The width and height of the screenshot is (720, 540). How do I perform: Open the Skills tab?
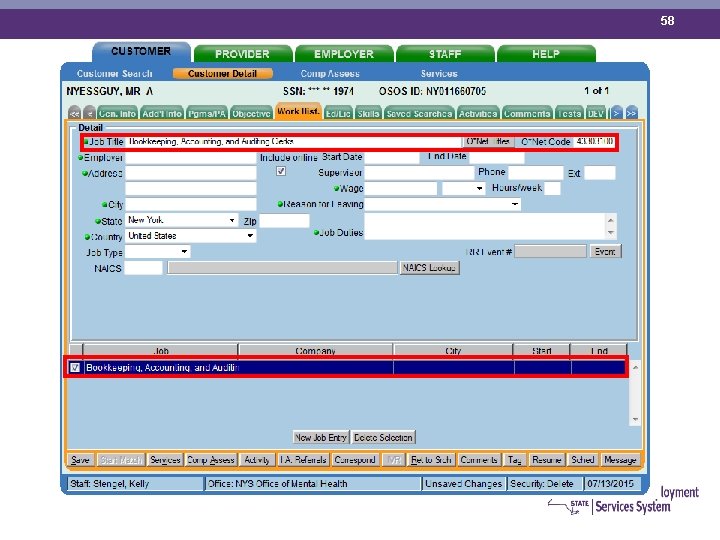coord(368,113)
